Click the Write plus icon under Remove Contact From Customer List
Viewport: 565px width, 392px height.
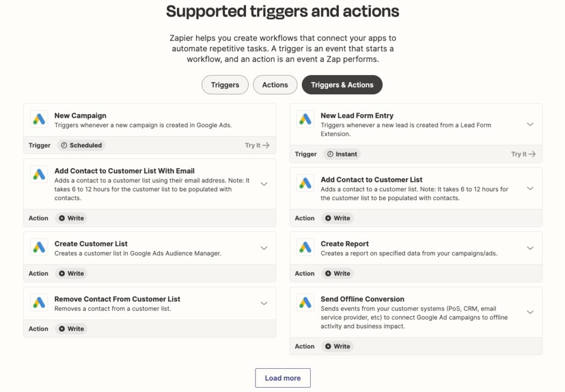[62, 329]
